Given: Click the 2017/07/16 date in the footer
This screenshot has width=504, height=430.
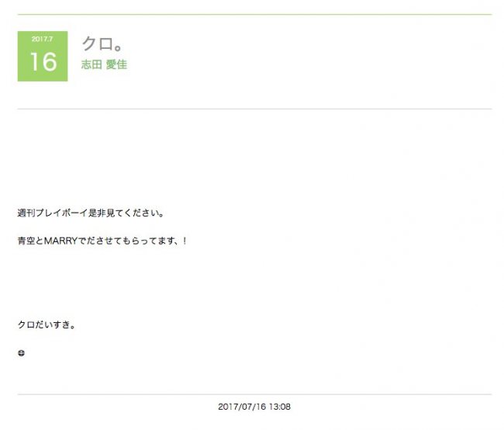Looking at the screenshot, I should click(243, 407).
